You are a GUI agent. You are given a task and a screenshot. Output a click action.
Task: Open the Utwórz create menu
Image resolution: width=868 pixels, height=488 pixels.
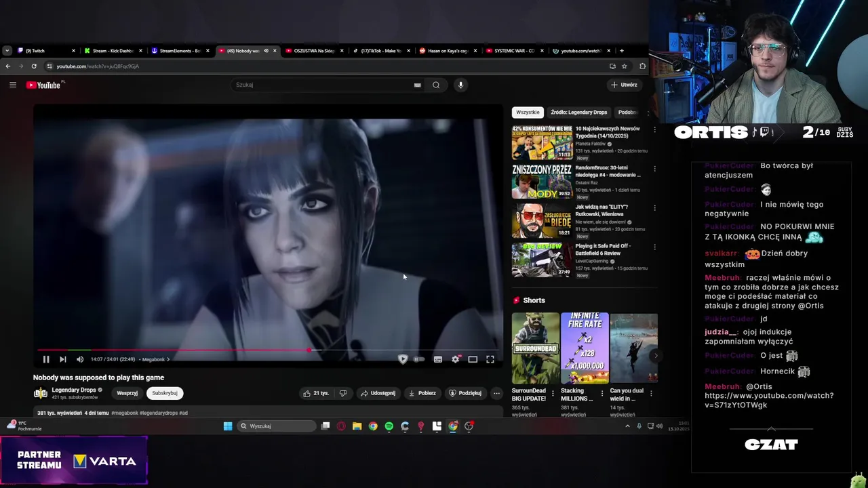point(624,85)
